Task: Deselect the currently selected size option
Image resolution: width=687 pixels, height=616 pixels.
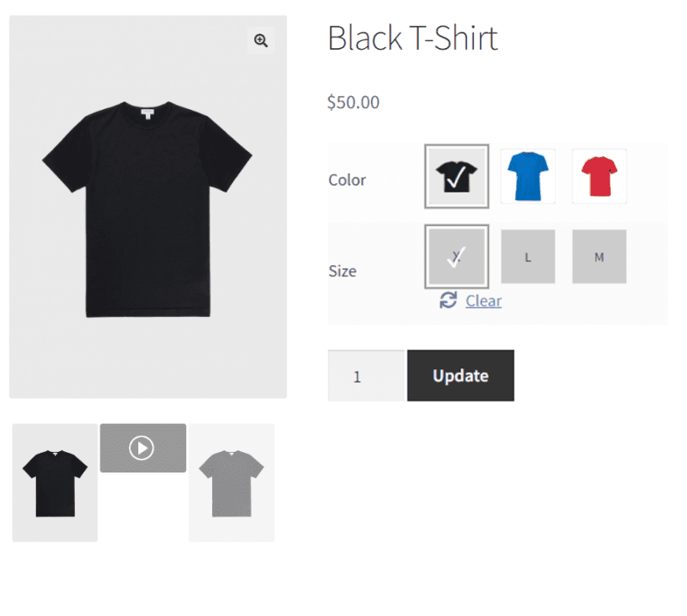Action: [x=456, y=256]
